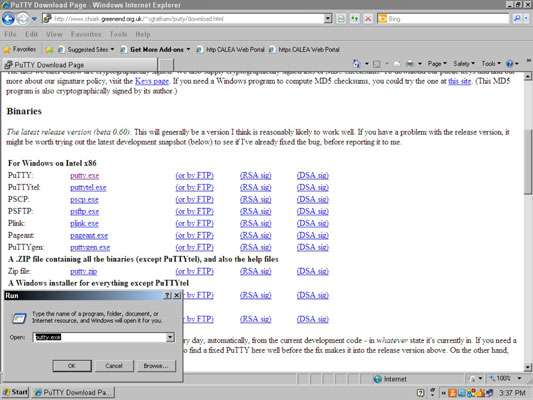Click Cancel in the Run dialog

coord(114,366)
